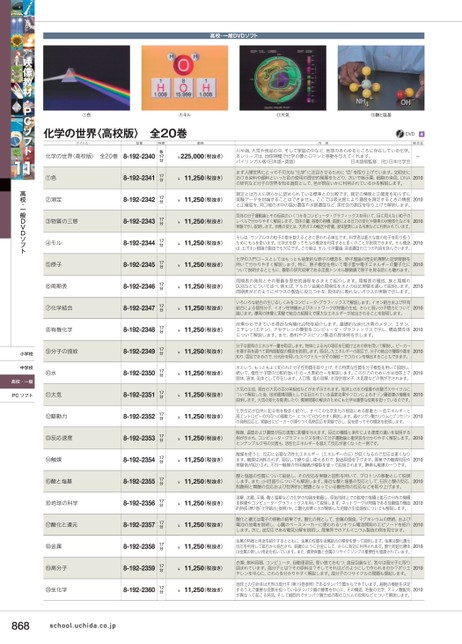Click product code 8-192-2350

pyautogui.click(x=139, y=373)
